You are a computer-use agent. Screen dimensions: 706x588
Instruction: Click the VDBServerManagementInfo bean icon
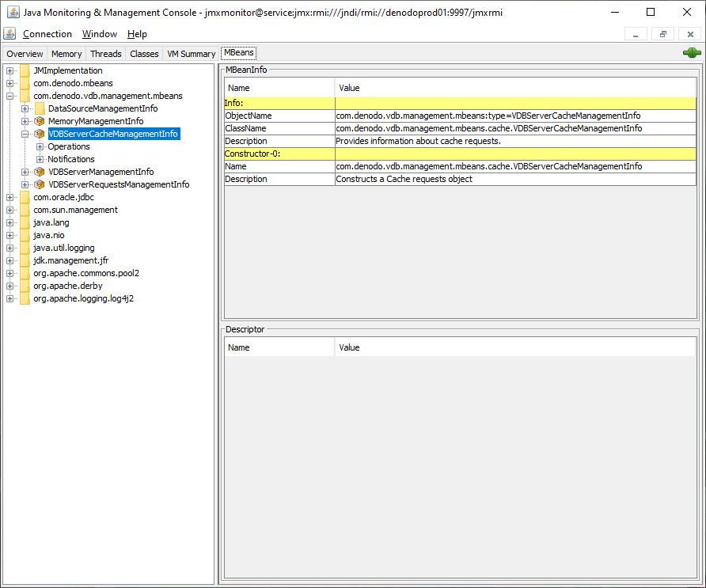click(40, 172)
